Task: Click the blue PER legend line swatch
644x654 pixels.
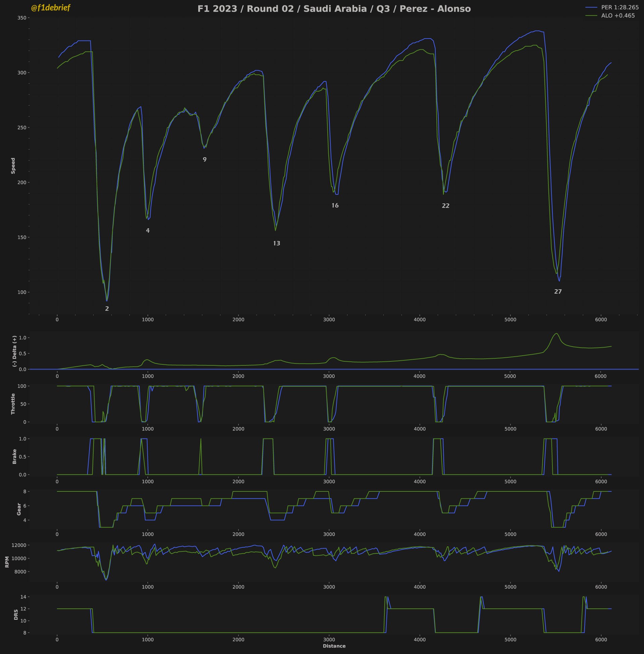Action: click(x=592, y=7)
